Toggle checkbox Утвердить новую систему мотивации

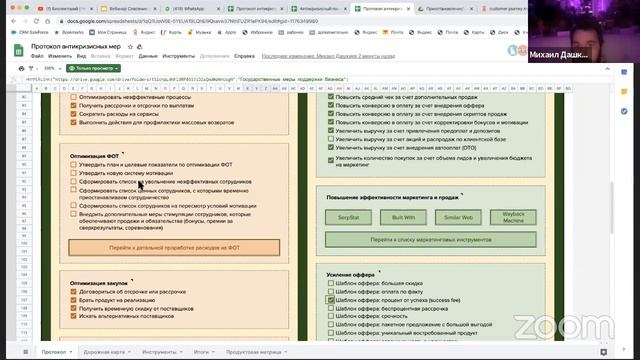point(73,173)
